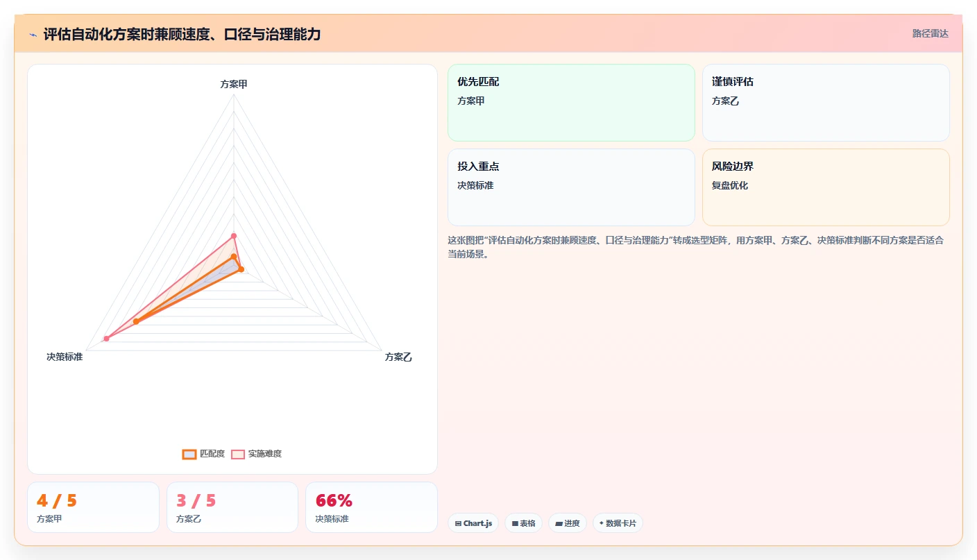Click 决策标准 text in 投入重点 card
Viewport: 977px width, 560px height.
click(x=475, y=185)
